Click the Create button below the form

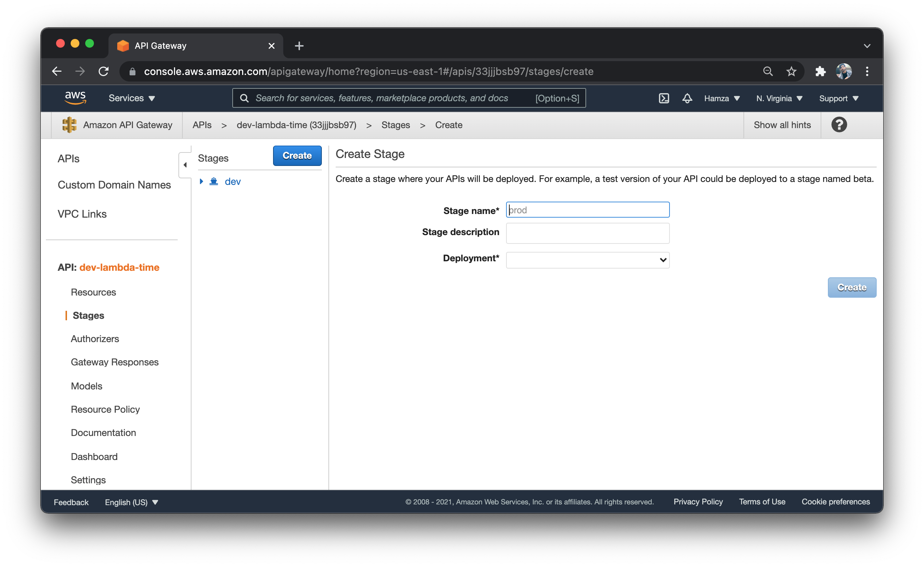(x=852, y=288)
